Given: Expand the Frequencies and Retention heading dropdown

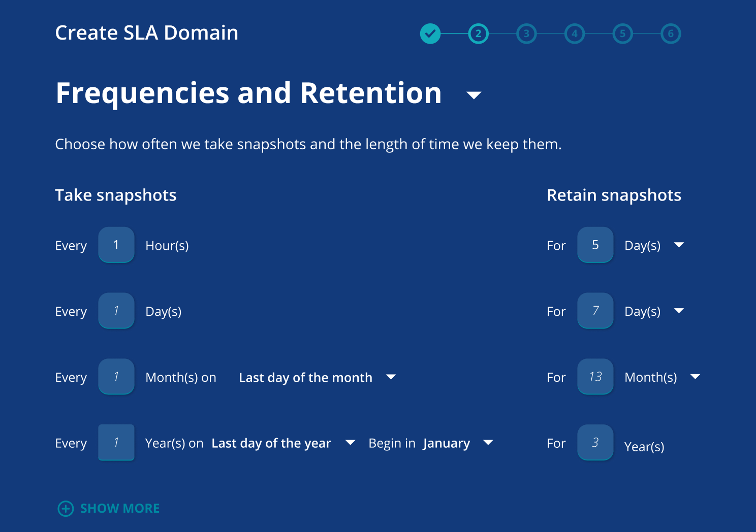Looking at the screenshot, I should click(x=474, y=95).
